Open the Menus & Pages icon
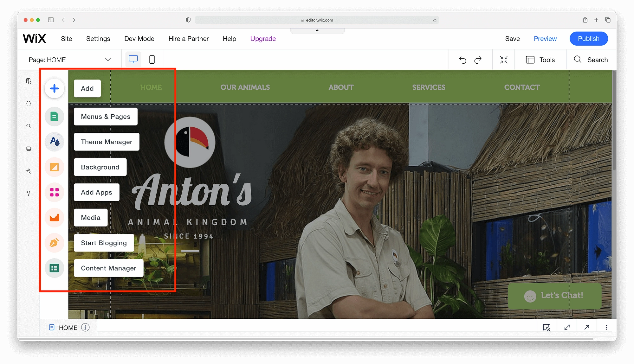The width and height of the screenshot is (634, 364). pyautogui.click(x=54, y=117)
